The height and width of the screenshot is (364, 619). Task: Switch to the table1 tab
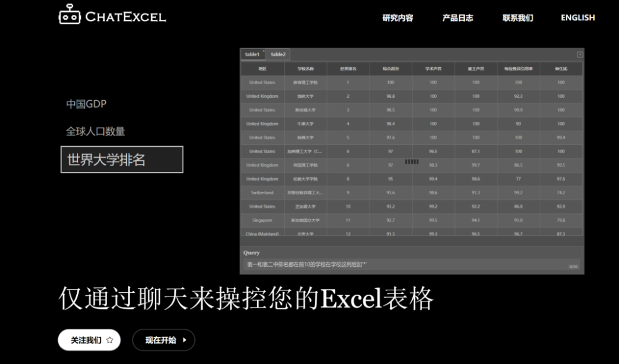tap(253, 54)
